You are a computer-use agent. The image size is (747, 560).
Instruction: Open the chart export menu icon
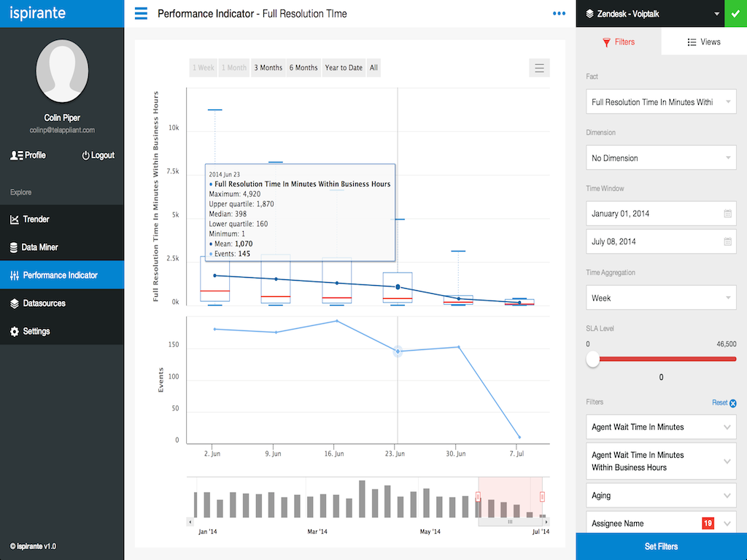click(539, 68)
